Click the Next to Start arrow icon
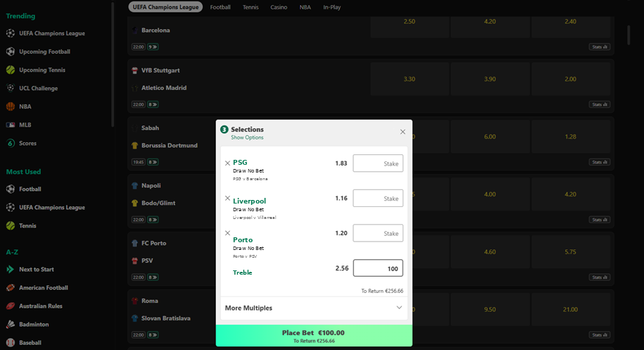 pos(11,270)
